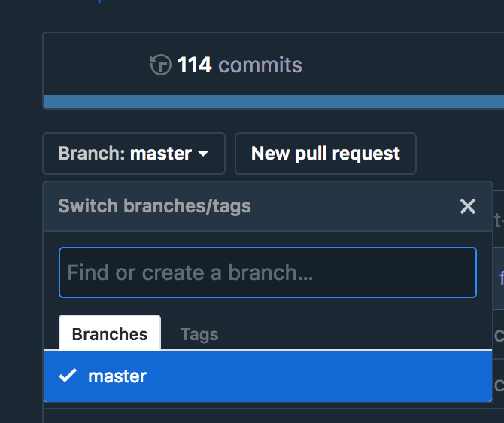Click the Switch branches/tags header title

(155, 205)
